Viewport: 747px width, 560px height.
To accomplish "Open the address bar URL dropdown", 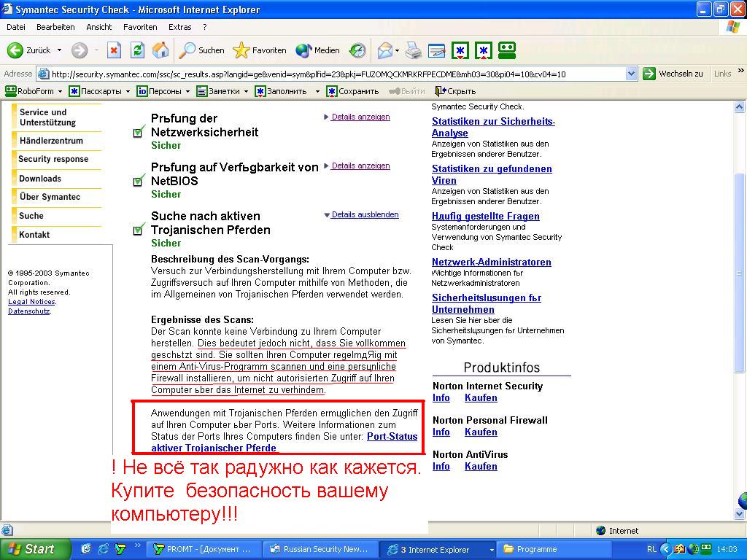I will pyautogui.click(x=631, y=74).
